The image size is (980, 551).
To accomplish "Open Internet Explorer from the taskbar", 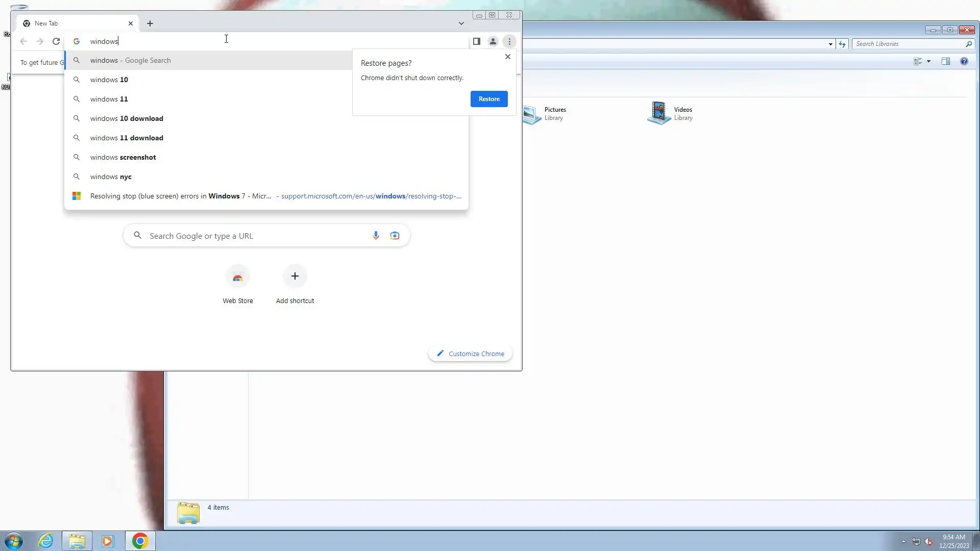I will [46, 541].
